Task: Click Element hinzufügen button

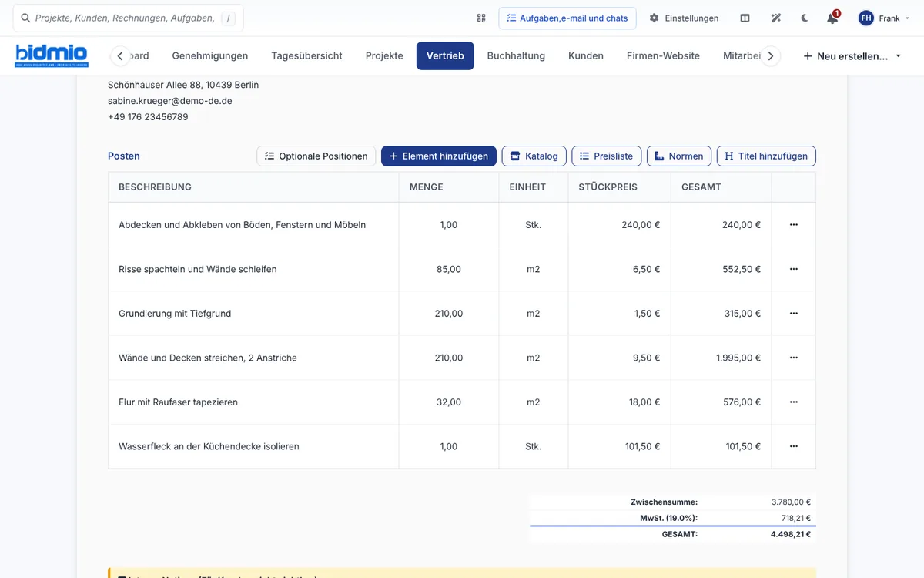Action: coord(439,156)
